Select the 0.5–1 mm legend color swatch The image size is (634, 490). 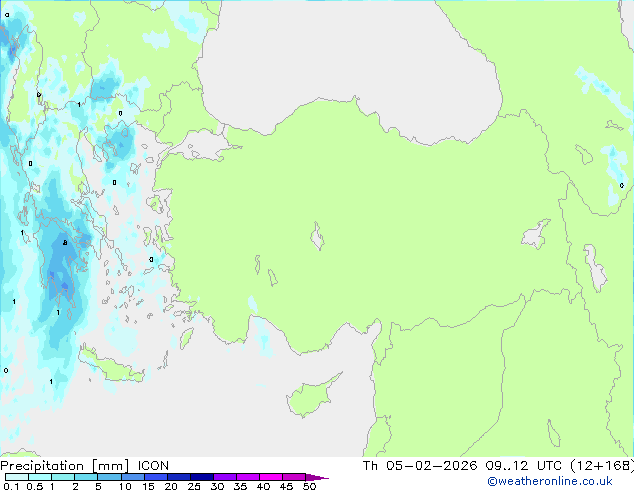(40, 477)
